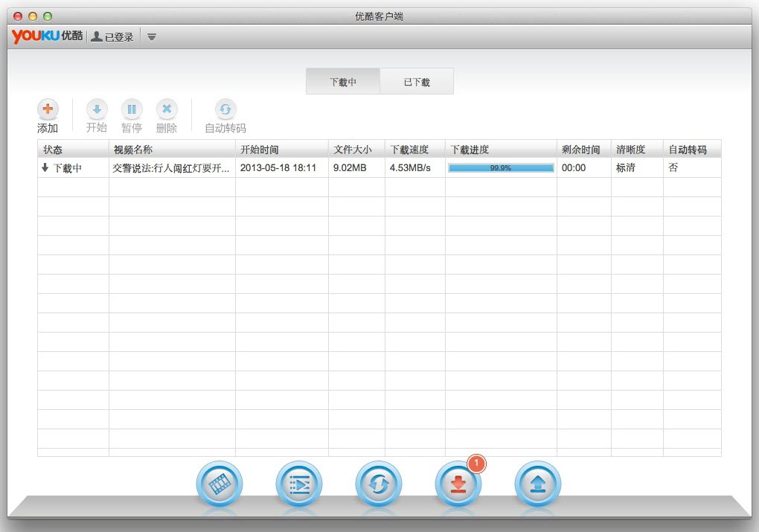Screen dimensions: 759x532
Task: Open the transcode refresh icon in bottom dock
Action: (378, 484)
